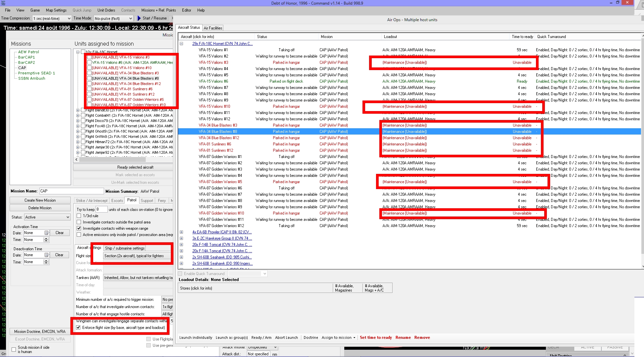
Task: Click the Start / Resume play arrow
Action: click(x=139, y=18)
